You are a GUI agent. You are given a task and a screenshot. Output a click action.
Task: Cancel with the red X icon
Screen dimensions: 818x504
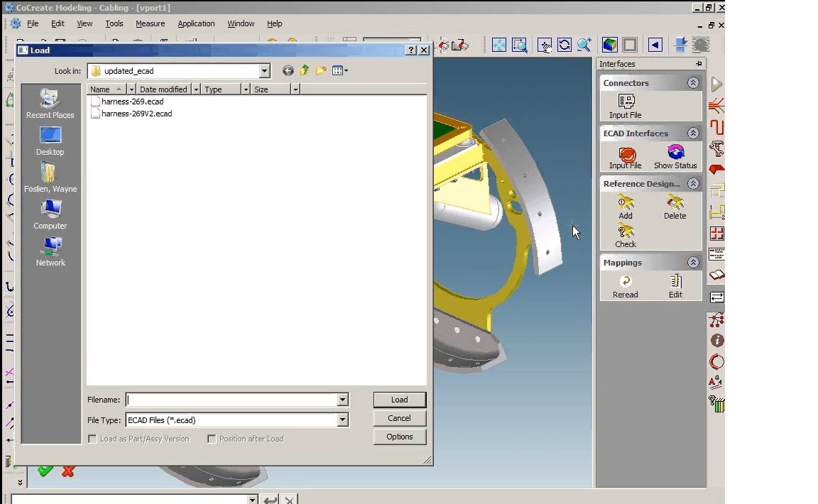[x=68, y=471]
